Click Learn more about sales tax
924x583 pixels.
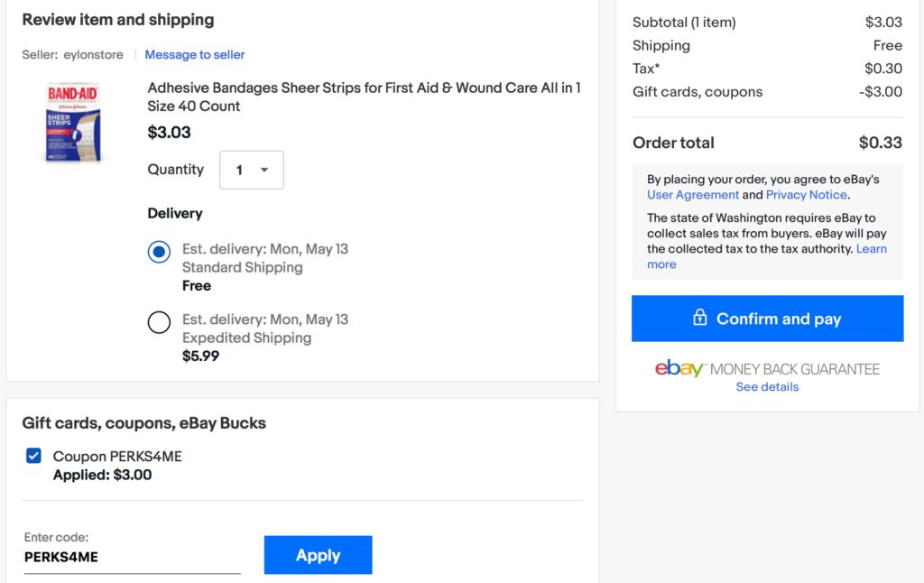pyautogui.click(x=767, y=256)
